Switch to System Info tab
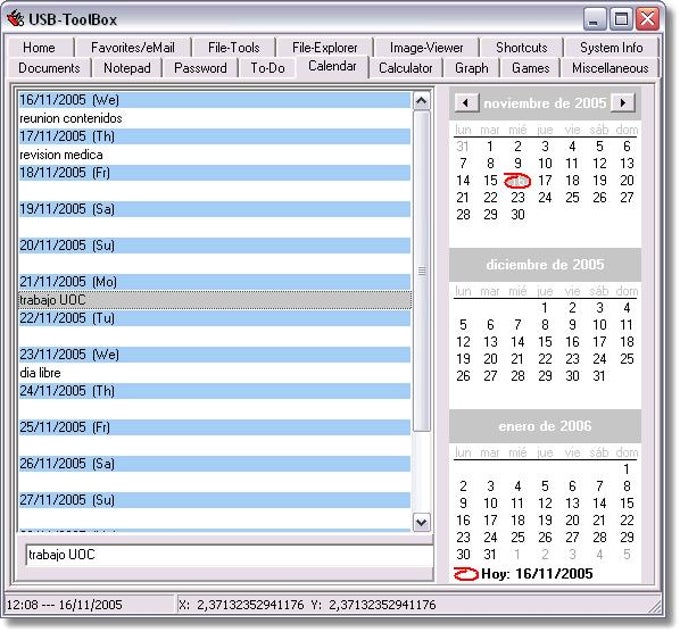 (611, 47)
